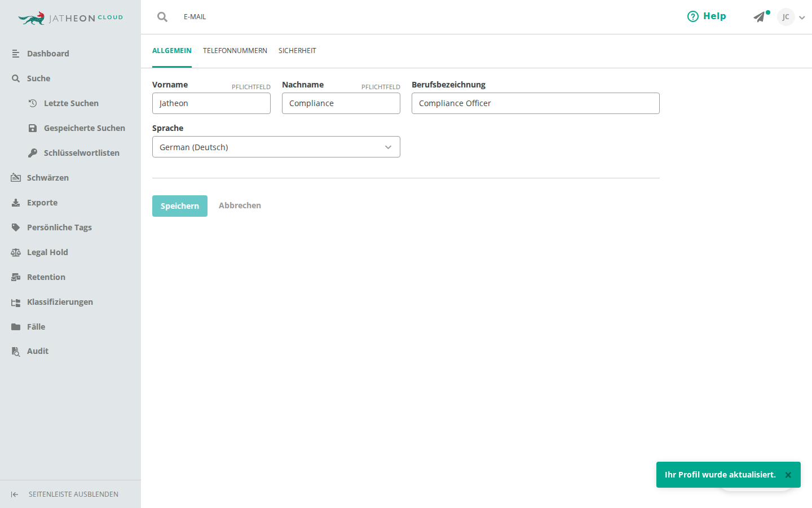Viewport: 812px width, 508px height.
Task: Click the Speichern button
Action: click(180, 206)
